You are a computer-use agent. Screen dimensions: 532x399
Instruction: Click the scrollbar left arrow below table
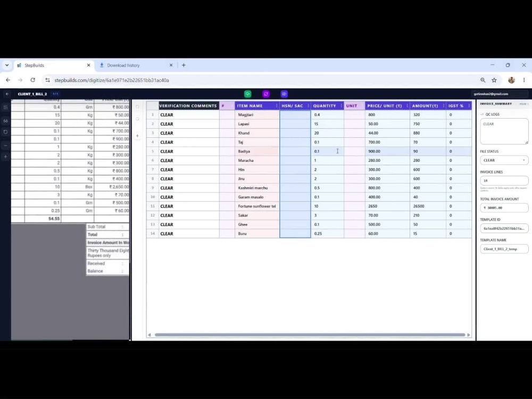click(x=149, y=335)
